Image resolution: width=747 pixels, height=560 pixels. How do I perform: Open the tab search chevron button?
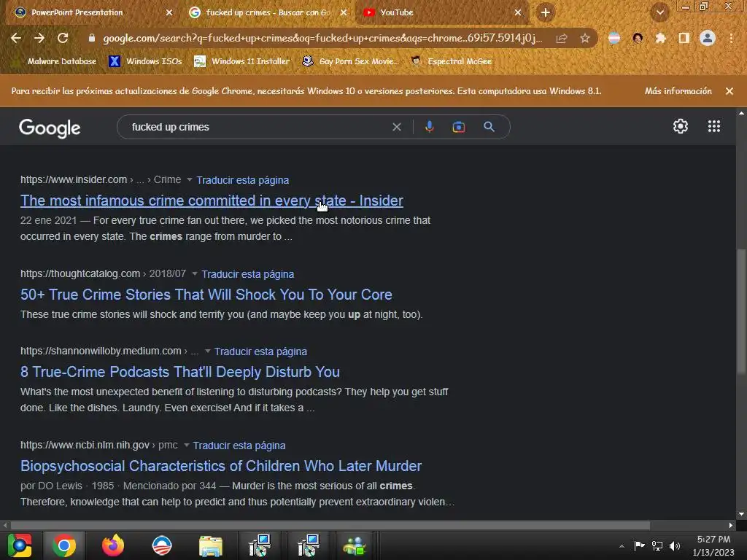[x=659, y=12]
